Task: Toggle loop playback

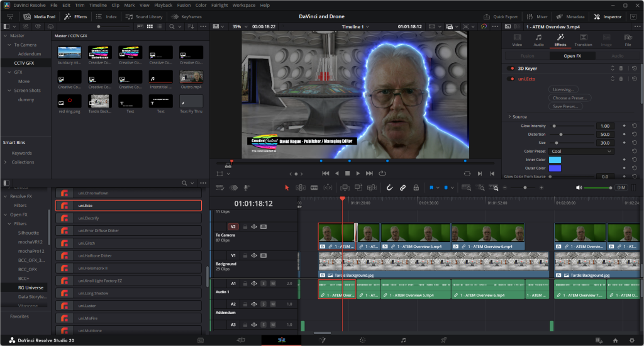Action: click(x=382, y=174)
